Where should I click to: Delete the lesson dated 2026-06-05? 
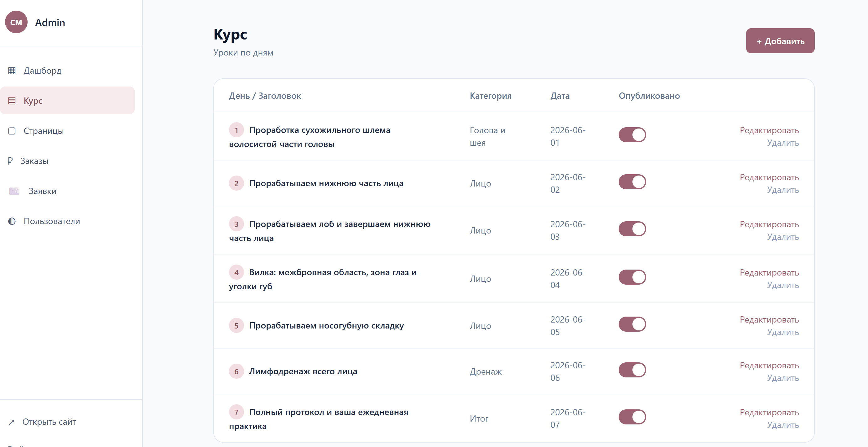(783, 332)
